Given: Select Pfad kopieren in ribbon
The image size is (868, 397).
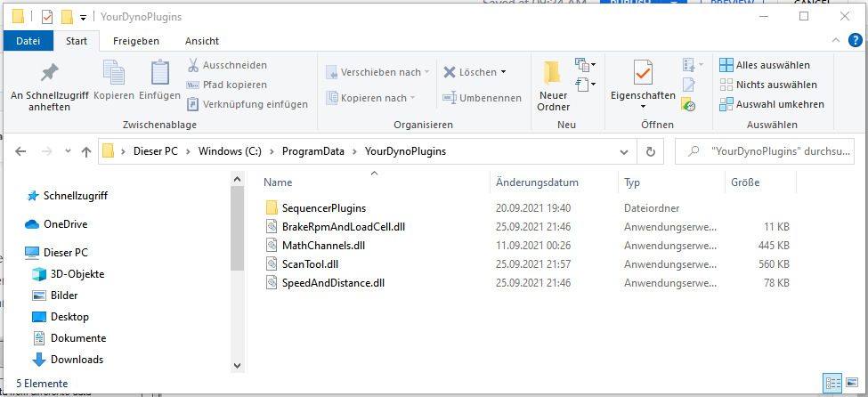Looking at the screenshot, I should pyautogui.click(x=227, y=85).
